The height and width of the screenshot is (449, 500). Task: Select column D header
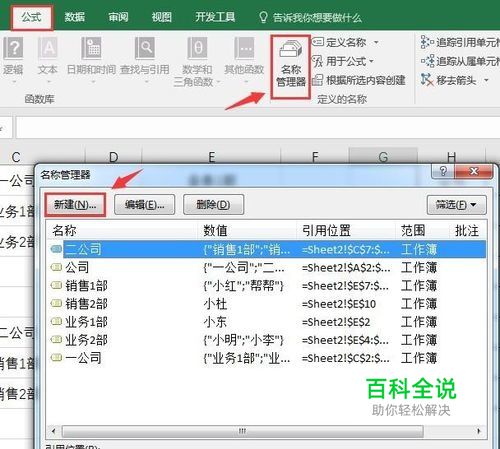coord(114,157)
